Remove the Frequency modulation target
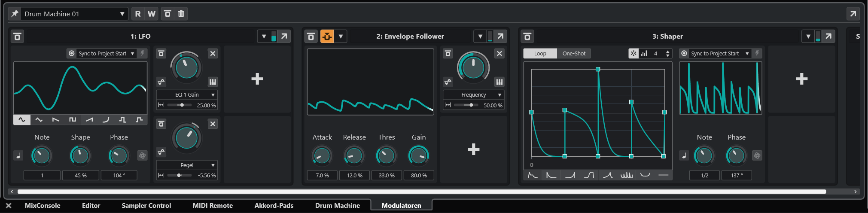This screenshot has width=868, height=213. (x=499, y=54)
